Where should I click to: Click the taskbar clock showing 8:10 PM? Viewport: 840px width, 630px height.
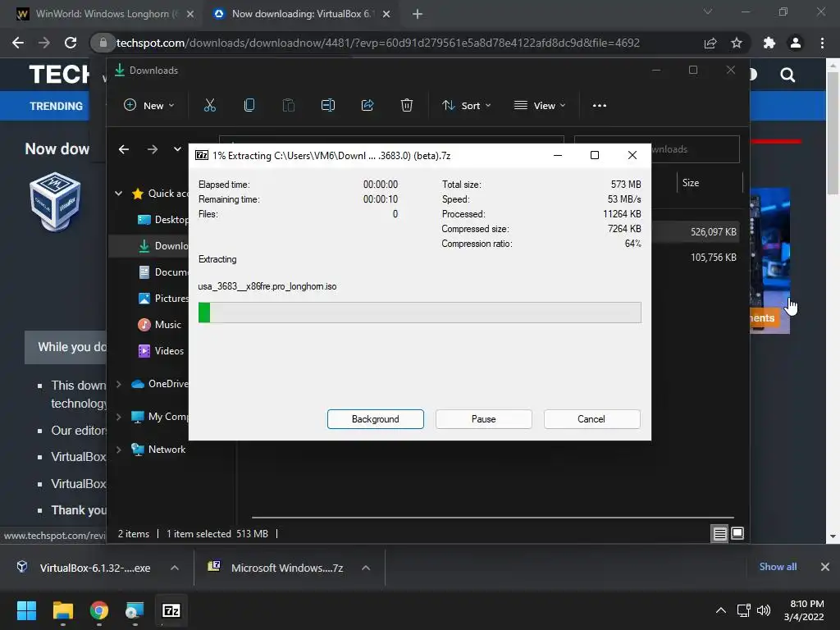point(804,610)
